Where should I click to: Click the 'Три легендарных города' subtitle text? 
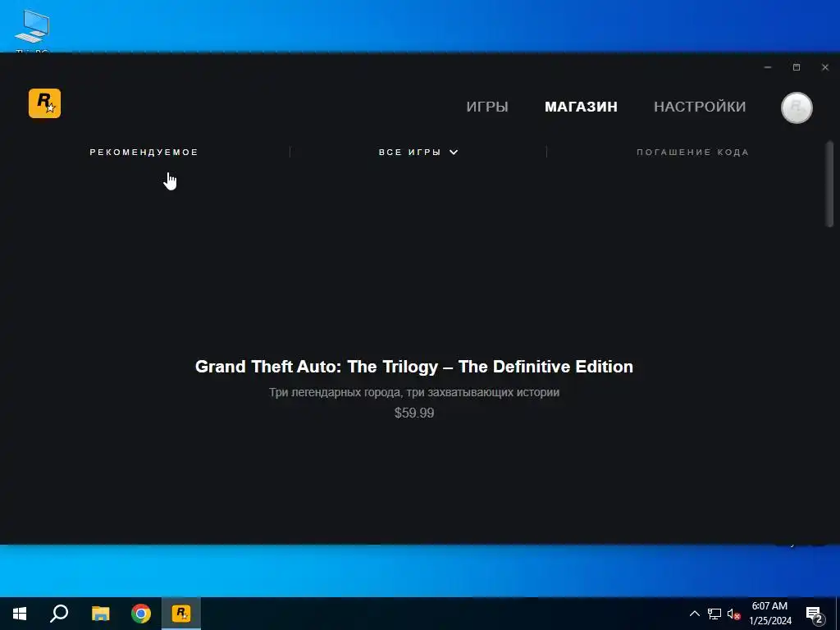414,392
